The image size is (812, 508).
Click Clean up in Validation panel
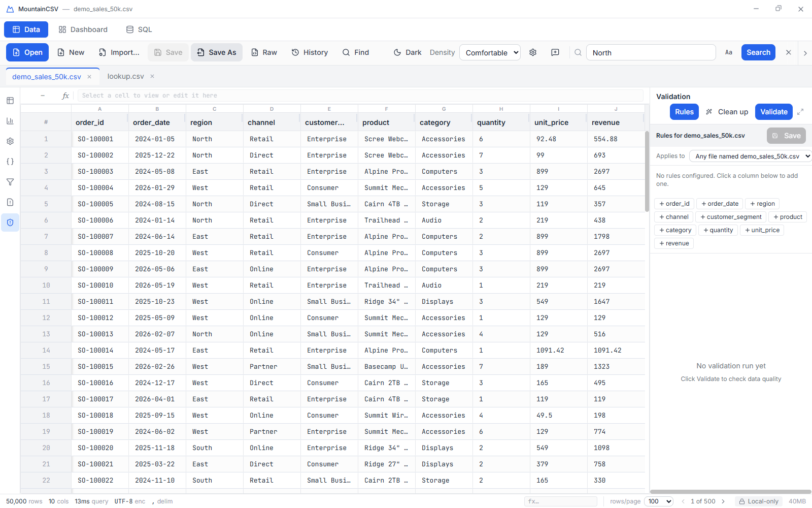coord(727,112)
